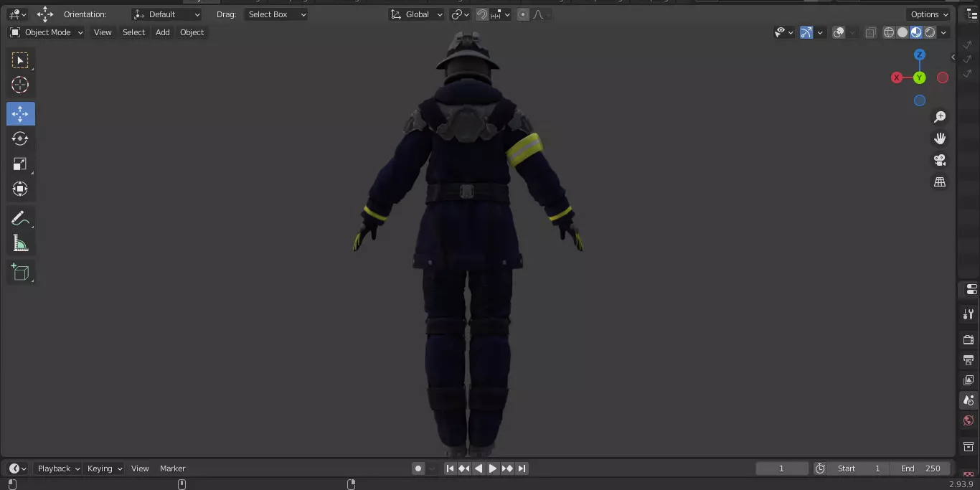Image resolution: width=980 pixels, height=490 pixels.
Task: Select the Add Cube tool
Action: [20, 272]
